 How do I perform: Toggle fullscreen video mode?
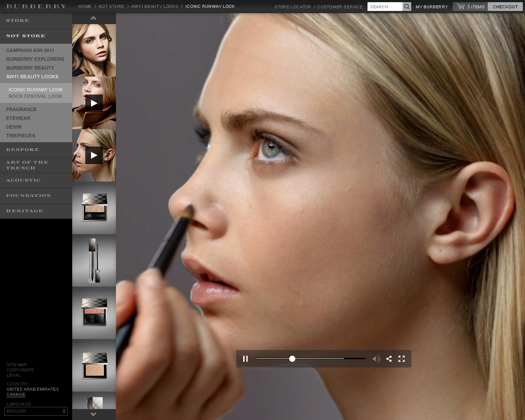(402, 359)
